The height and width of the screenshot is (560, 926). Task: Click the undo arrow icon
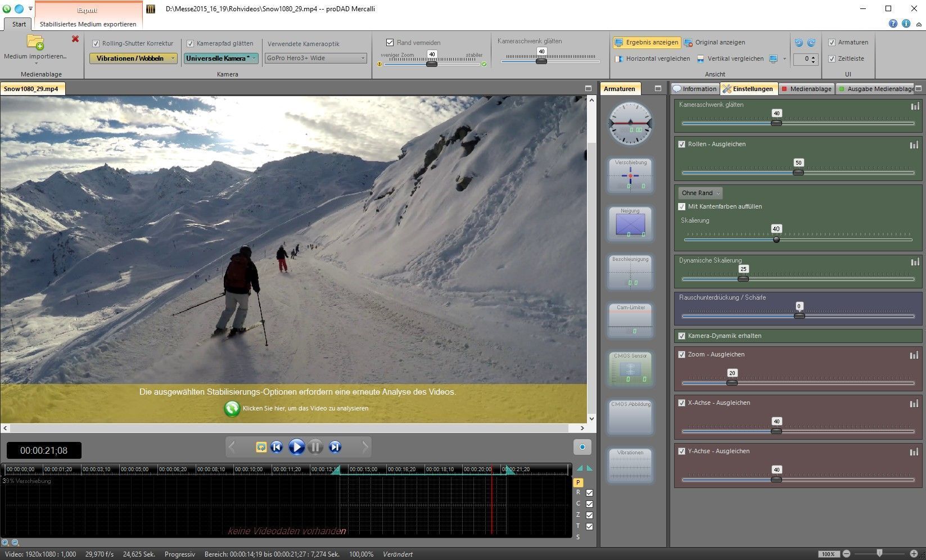[798, 43]
